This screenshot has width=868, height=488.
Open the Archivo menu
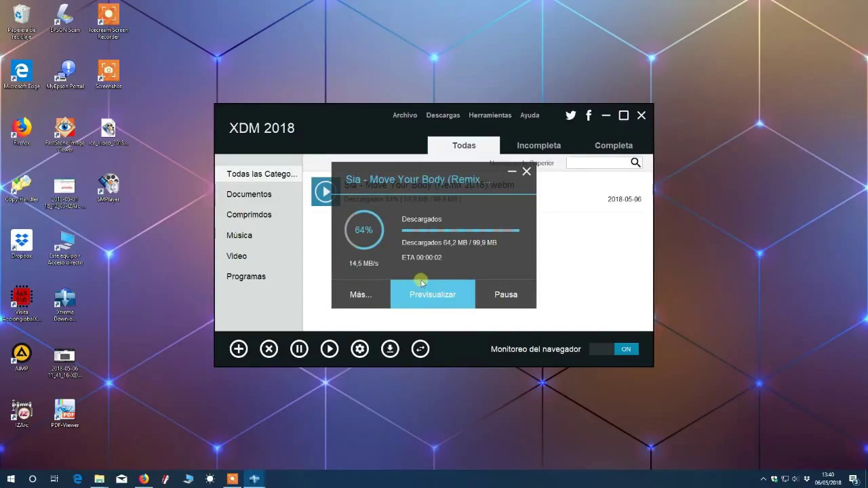(x=405, y=115)
